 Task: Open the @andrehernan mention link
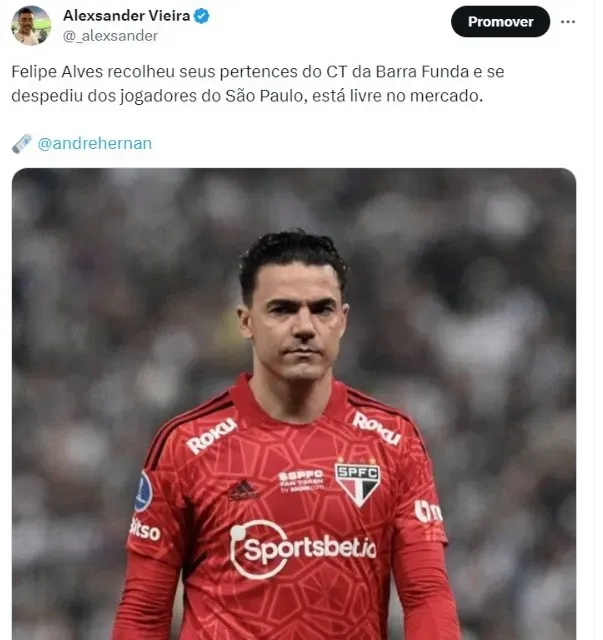pyautogui.click(x=95, y=143)
